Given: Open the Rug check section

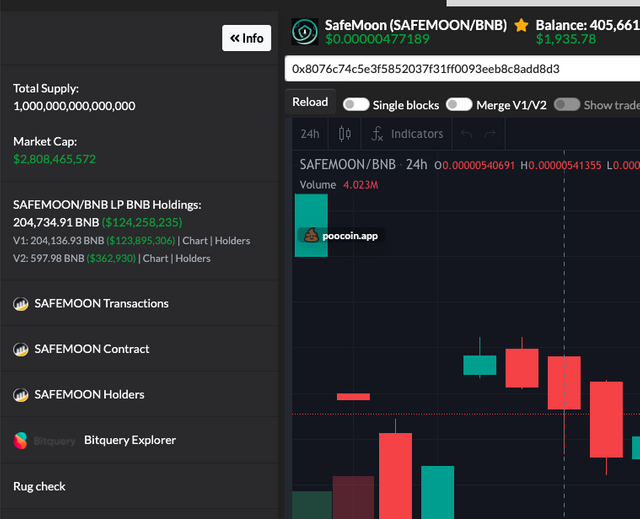Looking at the screenshot, I should click(x=39, y=486).
